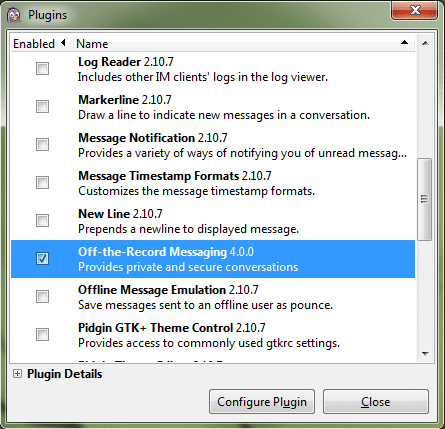Select the Message Notification plugin row
Image resolution: width=445 pixels, height=429 pixels.
click(x=213, y=145)
